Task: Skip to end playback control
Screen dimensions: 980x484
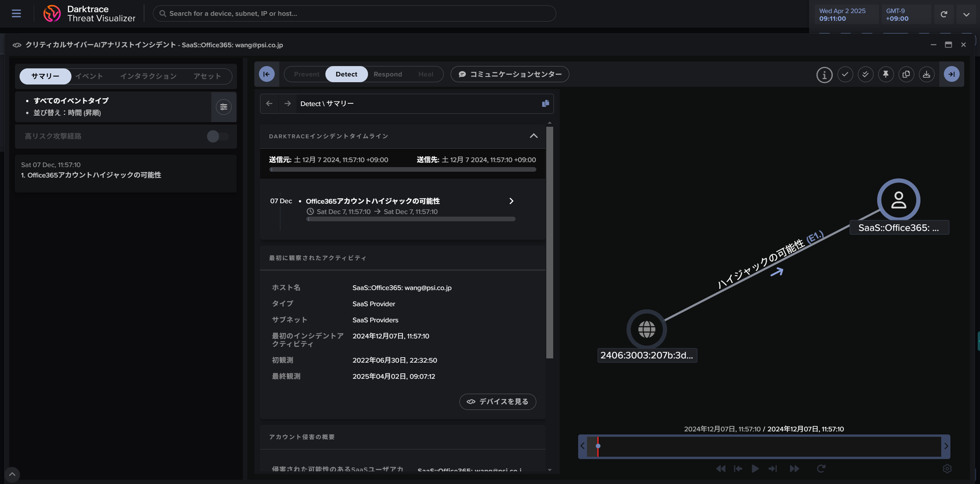Action: [773, 469]
